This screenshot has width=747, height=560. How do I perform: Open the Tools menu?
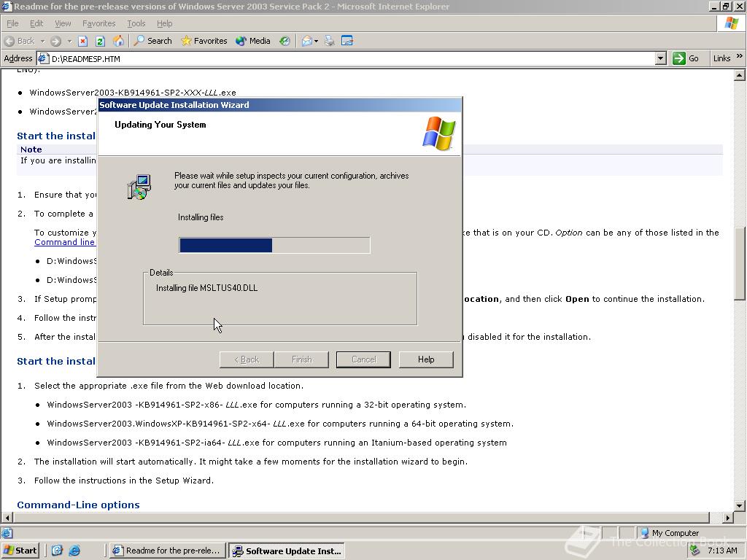pyautogui.click(x=136, y=23)
